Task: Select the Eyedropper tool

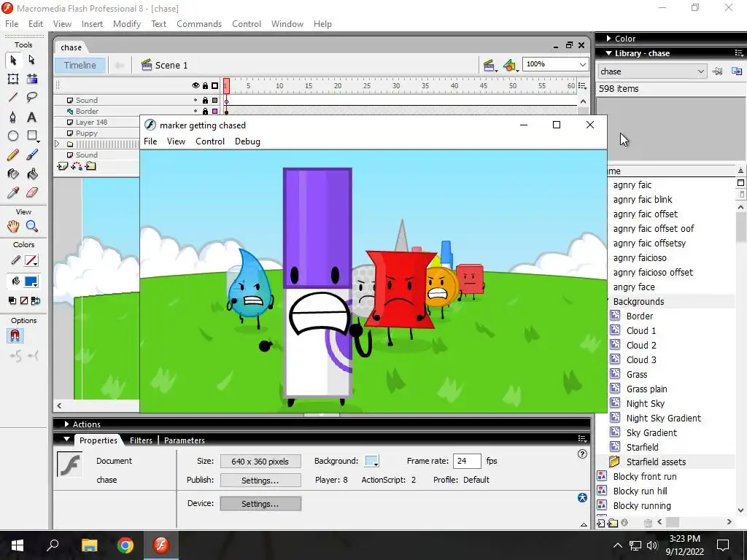Action: [x=13, y=192]
